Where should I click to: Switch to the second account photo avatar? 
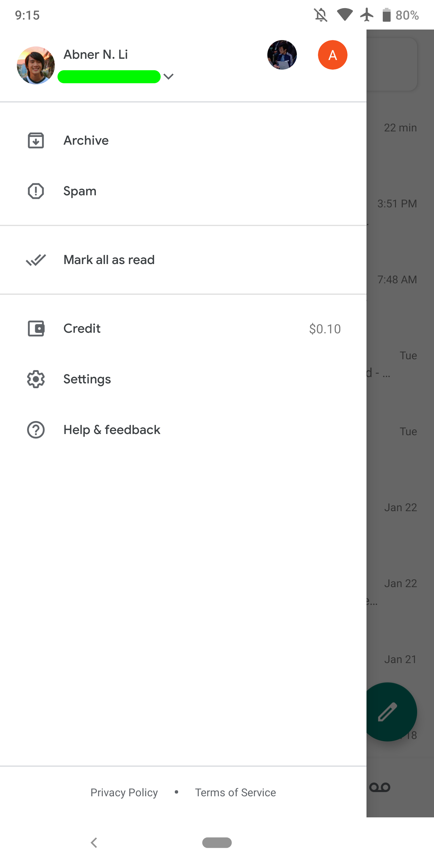(x=282, y=55)
